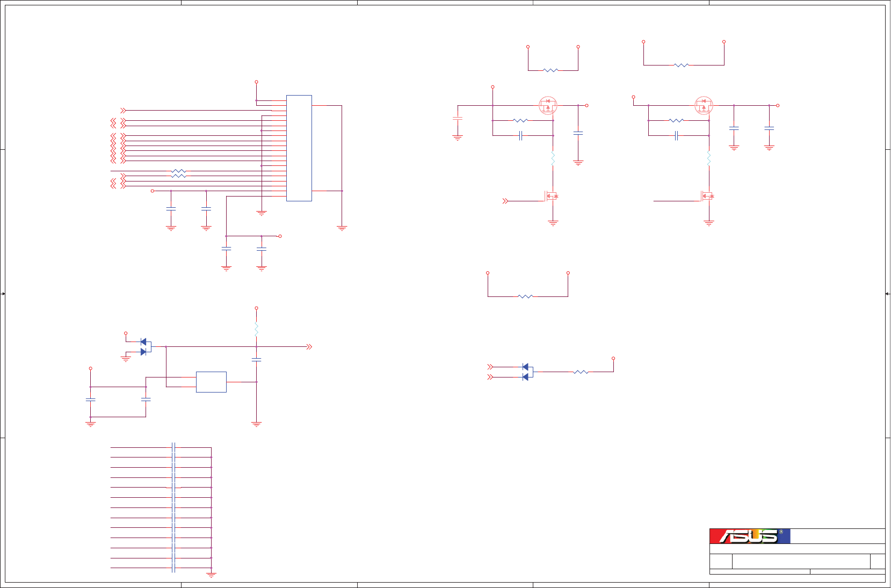This screenshot has height=588, width=891.
Task: Select the blue dual-diode pair beside ground symbol
Action: pos(145,347)
